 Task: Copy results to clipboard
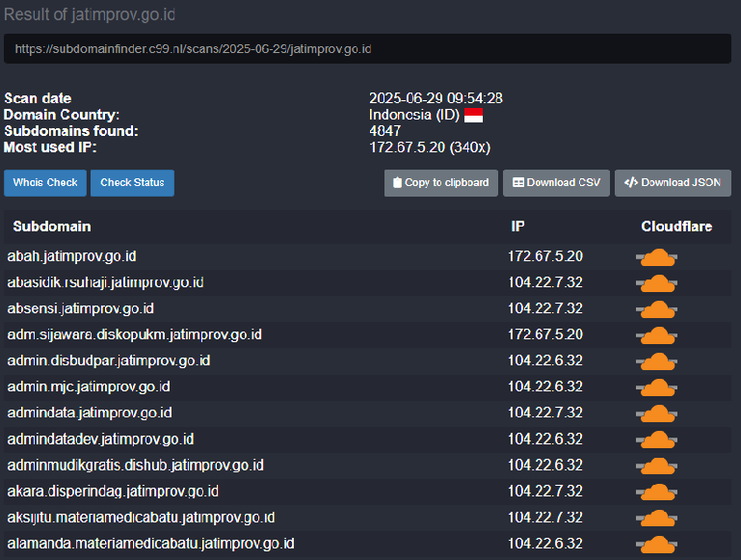tap(441, 183)
